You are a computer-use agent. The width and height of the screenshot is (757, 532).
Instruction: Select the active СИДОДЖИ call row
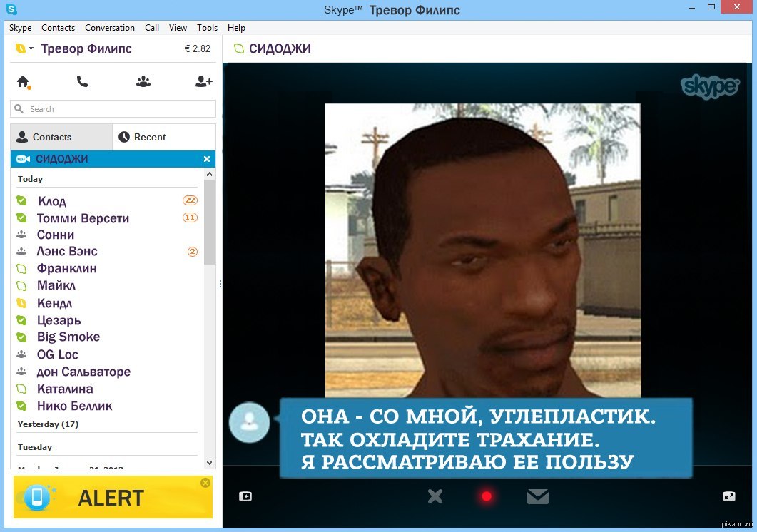pyautogui.click(x=113, y=159)
